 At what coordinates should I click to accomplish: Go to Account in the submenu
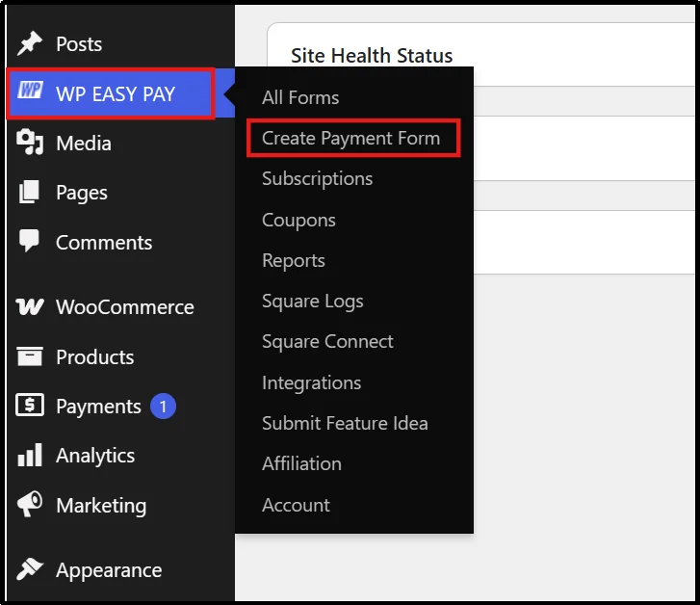click(x=296, y=506)
